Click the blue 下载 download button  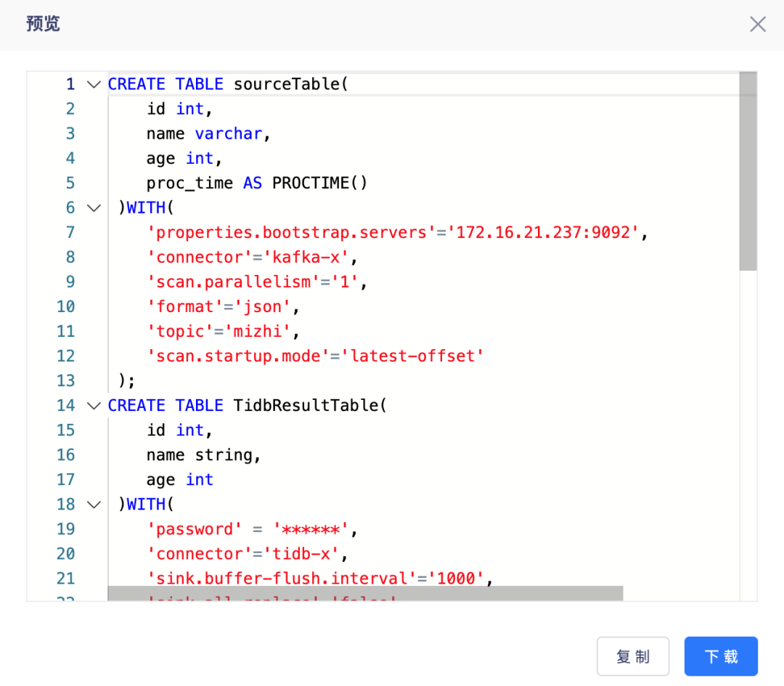721,656
